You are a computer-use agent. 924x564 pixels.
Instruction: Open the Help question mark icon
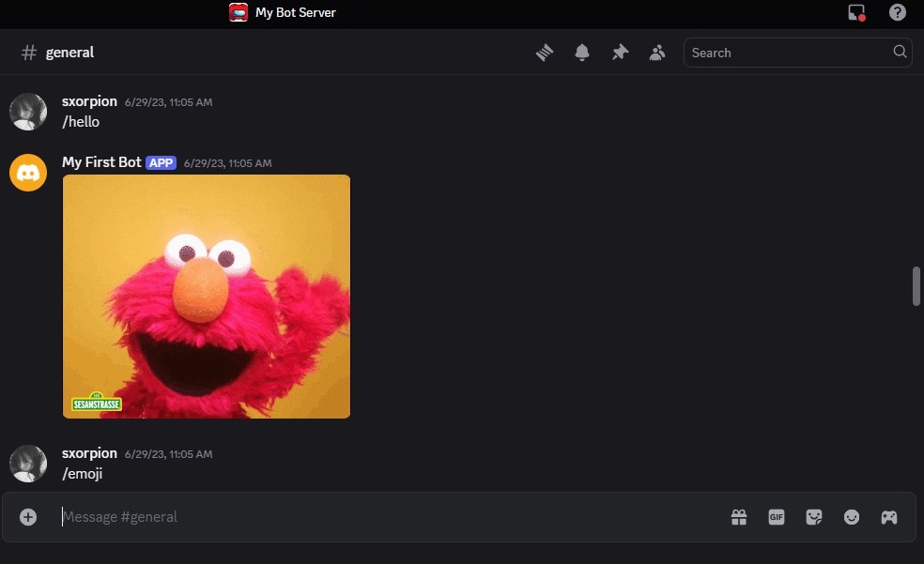pos(898,12)
